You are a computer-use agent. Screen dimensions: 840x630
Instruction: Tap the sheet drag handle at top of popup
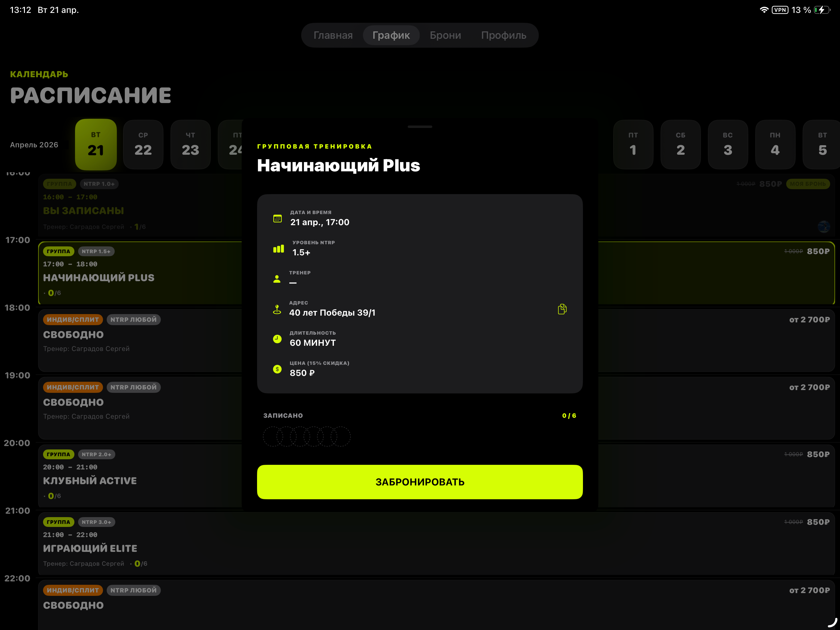(x=420, y=126)
